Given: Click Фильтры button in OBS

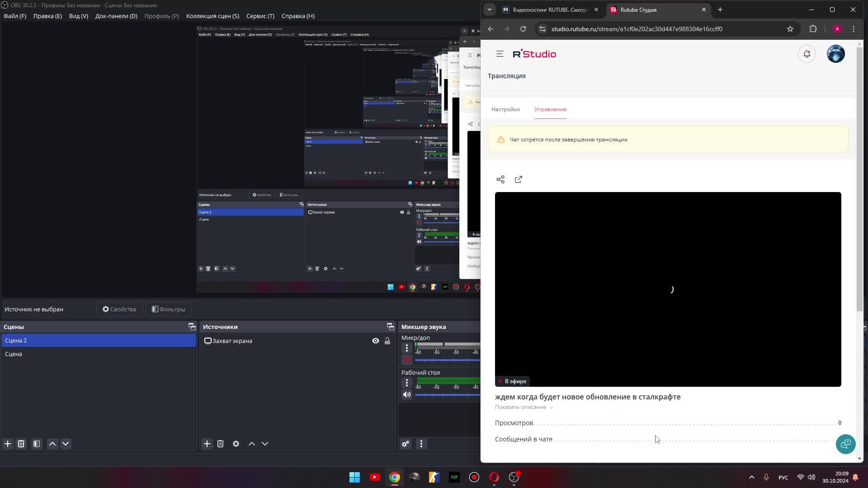Looking at the screenshot, I should tap(169, 309).
